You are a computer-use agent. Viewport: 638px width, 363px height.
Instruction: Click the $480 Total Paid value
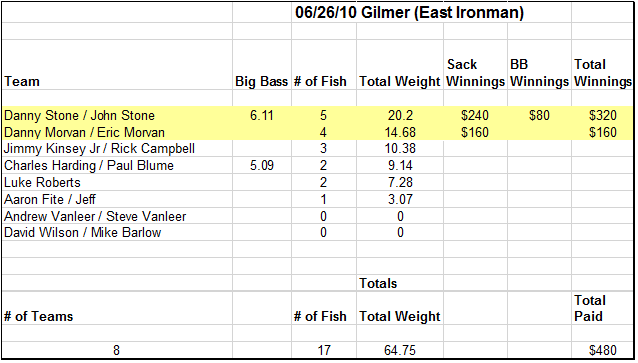point(603,350)
